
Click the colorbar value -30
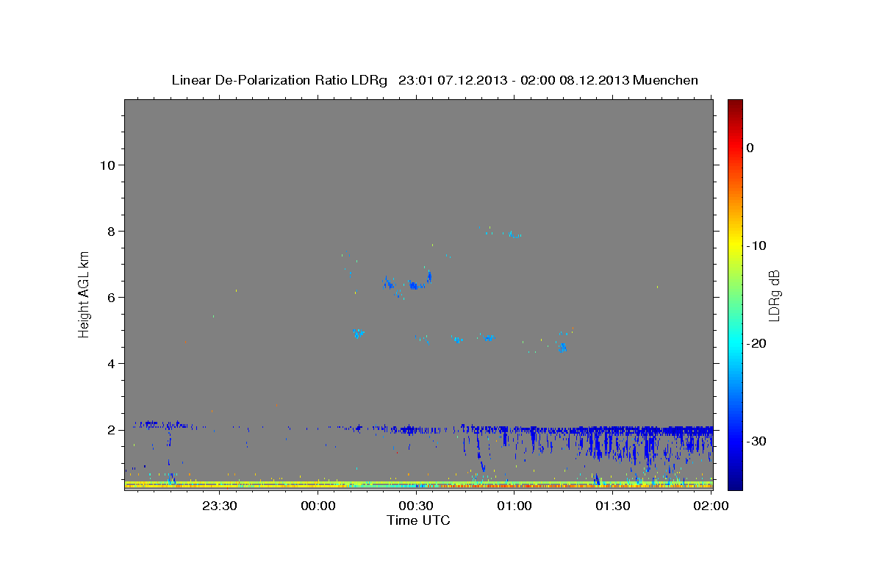click(x=756, y=441)
